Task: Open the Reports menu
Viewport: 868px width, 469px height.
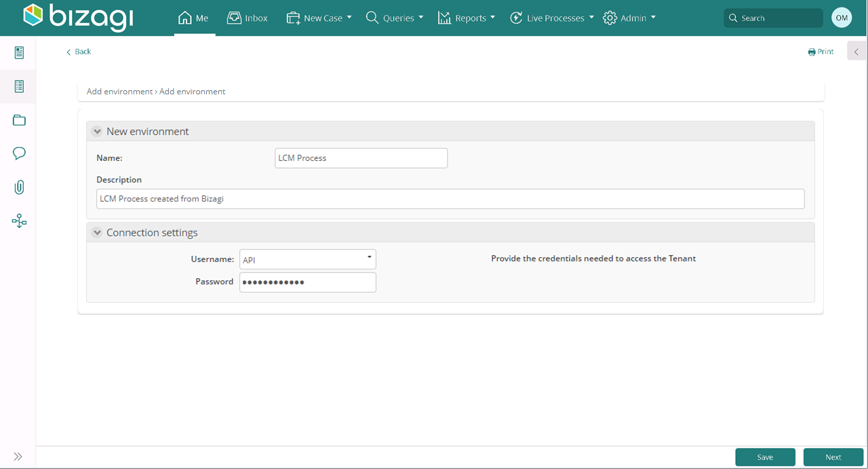Action: pos(466,18)
